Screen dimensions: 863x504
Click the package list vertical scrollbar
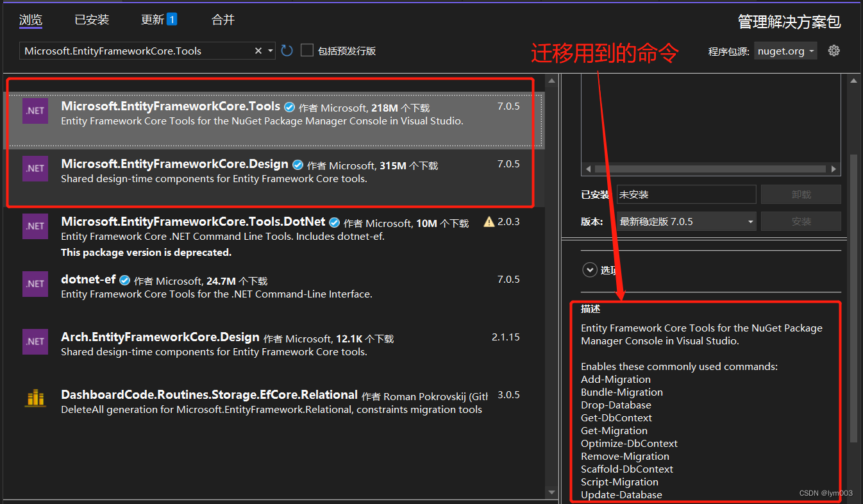click(x=551, y=286)
